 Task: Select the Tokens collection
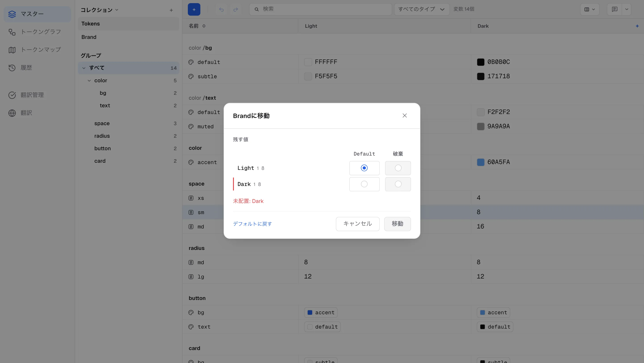[129, 24]
